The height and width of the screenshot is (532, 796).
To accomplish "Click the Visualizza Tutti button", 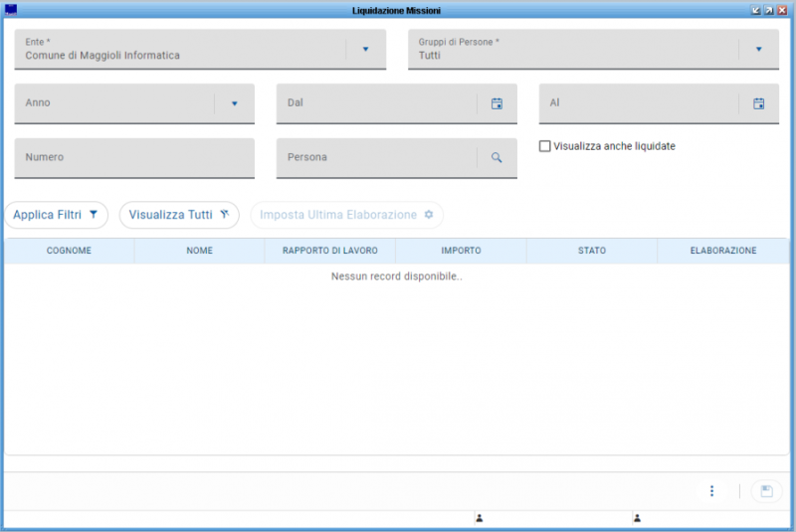I will (179, 215).
